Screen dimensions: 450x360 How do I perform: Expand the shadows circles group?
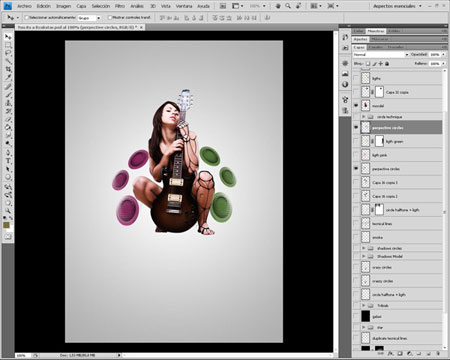pyautogui.click(x=364, y=248)
